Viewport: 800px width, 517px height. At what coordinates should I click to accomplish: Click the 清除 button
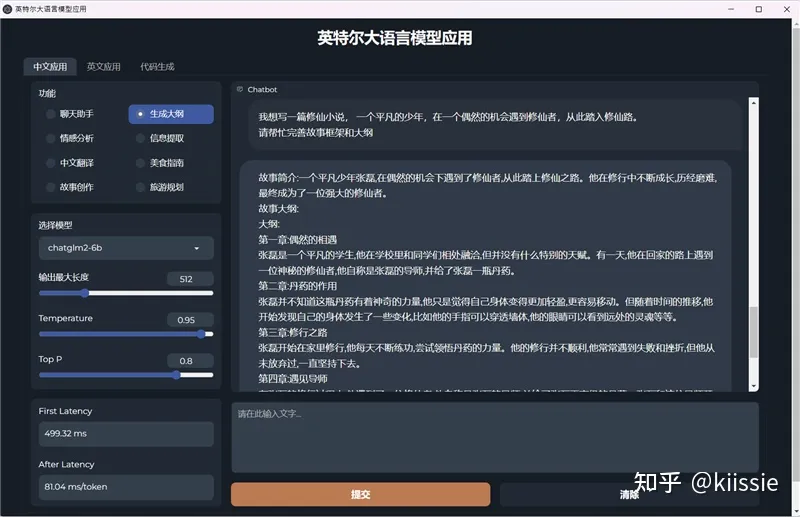629,494
